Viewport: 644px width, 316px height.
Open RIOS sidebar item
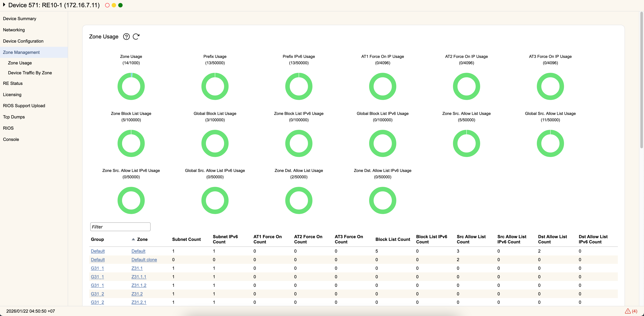point(8,128)
